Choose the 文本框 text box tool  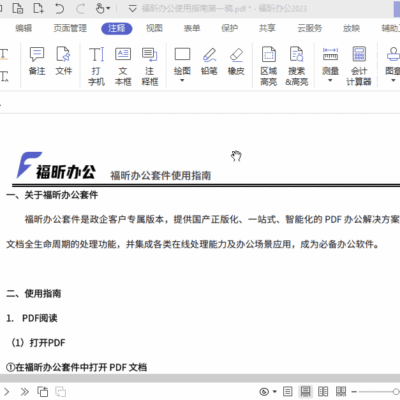coord(123,66)
